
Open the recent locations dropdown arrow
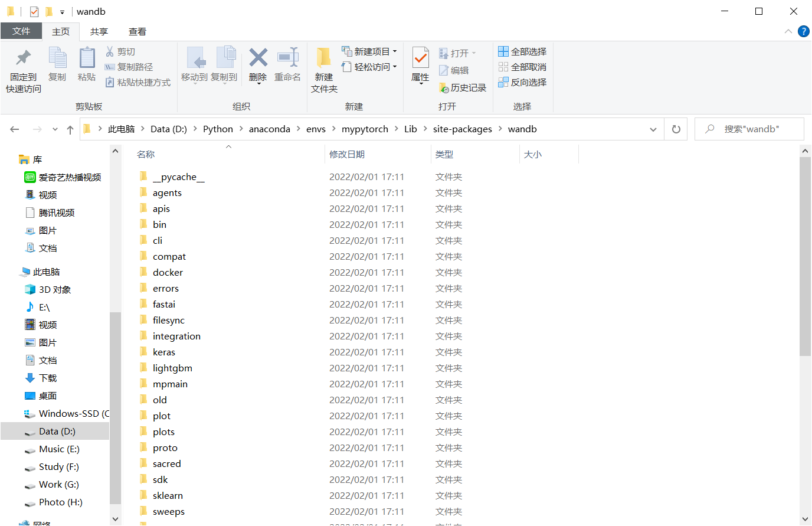(55, 129)
